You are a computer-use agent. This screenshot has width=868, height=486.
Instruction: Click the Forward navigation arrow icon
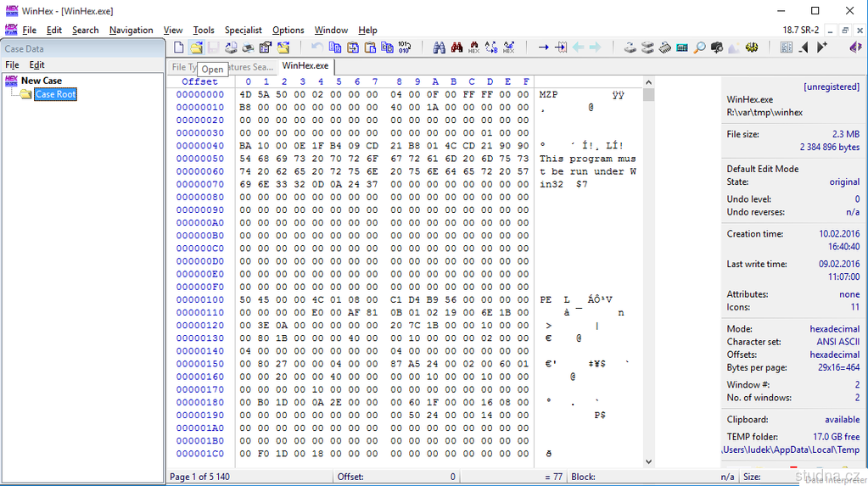point(595,47)
